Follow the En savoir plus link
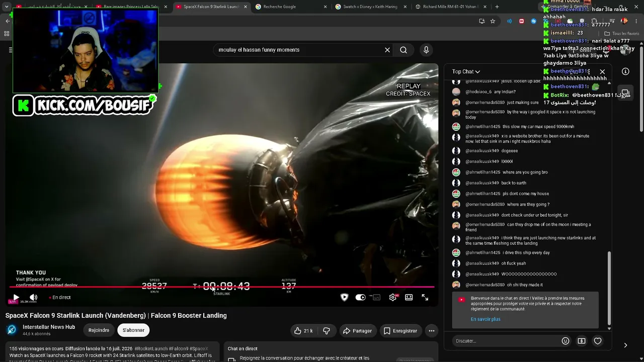644x362 pixels. tap(486, 319)
